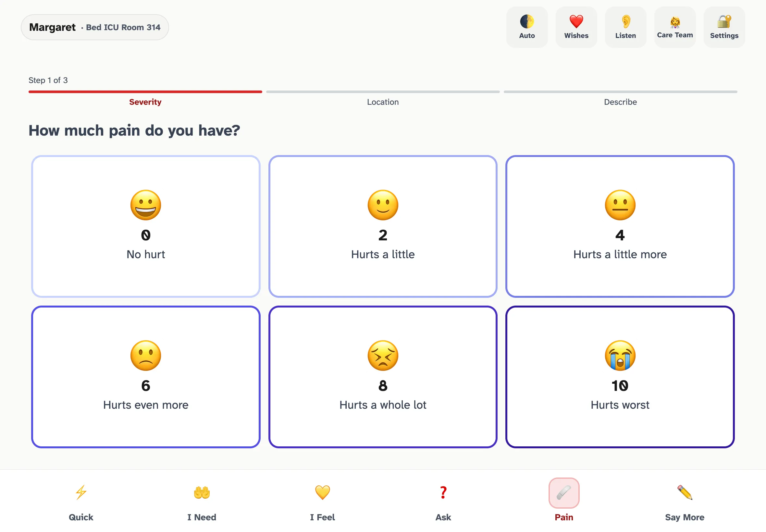Pick 4 Hurts a little more
Viewport: 766px width, 532px height.
620,226
